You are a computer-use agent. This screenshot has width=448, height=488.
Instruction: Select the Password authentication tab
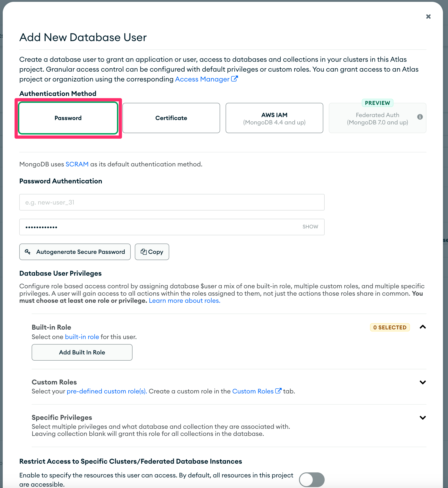click(68, 118)
